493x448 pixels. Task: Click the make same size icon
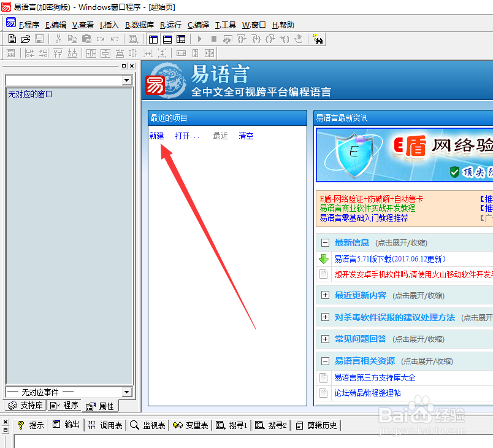209,53
